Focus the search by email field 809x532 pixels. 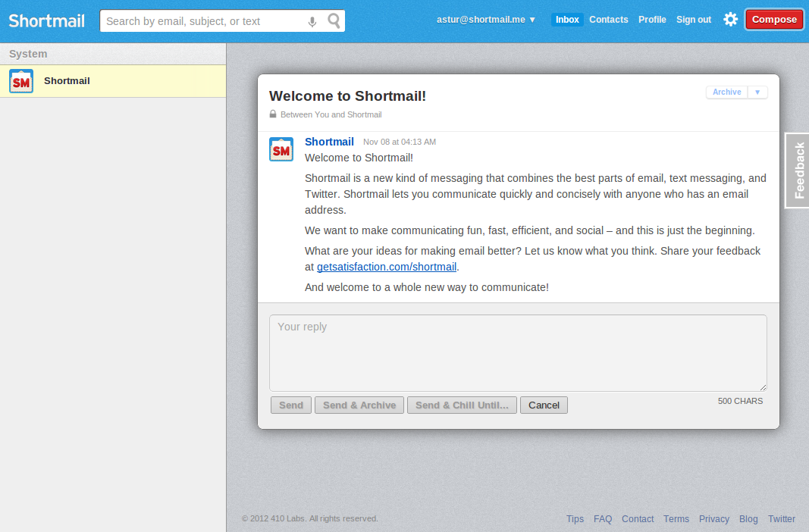[x=203, y=21]
